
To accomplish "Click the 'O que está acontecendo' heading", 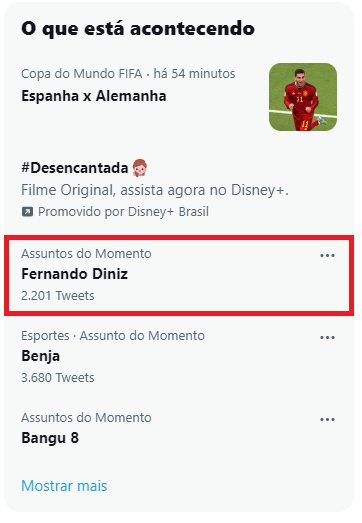I will 138,29.
